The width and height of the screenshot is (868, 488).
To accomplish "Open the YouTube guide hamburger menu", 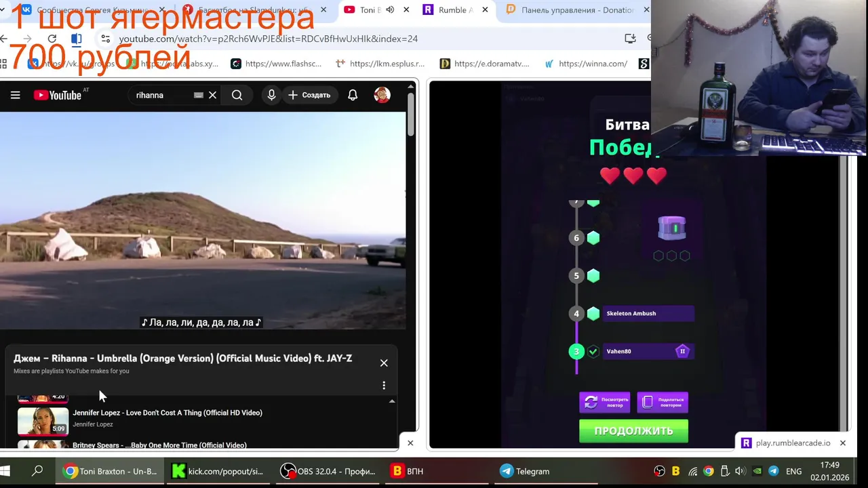I will tap(15, 95).
